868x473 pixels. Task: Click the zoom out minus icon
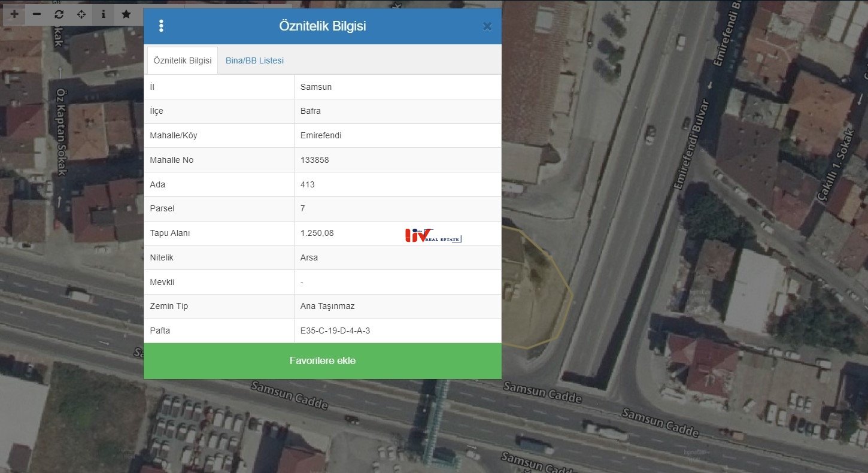pos(37,14)
